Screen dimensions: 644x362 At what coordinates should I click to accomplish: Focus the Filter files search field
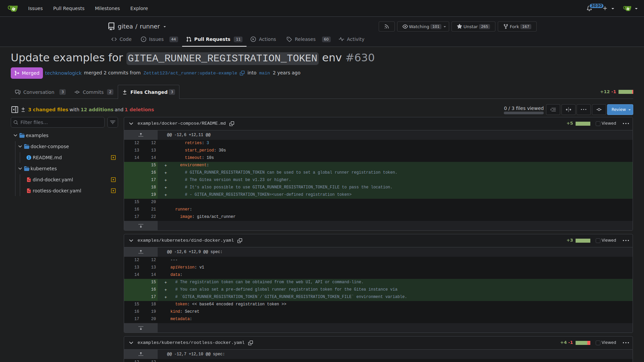click(58, 122)
